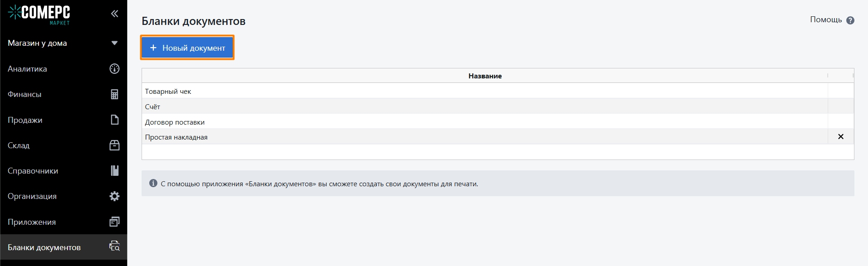Sort by the Название column header
Image resolution: width=868 pixels, height=266 pixels.
(485, 76)
